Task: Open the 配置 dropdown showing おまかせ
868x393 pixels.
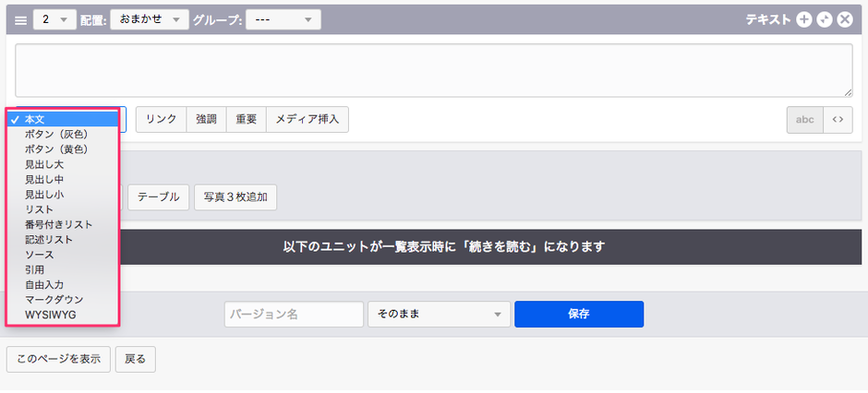Action: 150,19
